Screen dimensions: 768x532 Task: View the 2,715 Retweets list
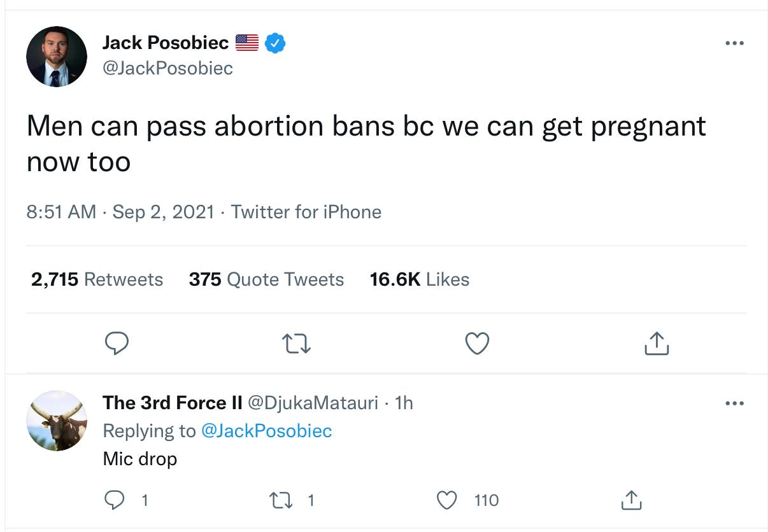[97, 279]
